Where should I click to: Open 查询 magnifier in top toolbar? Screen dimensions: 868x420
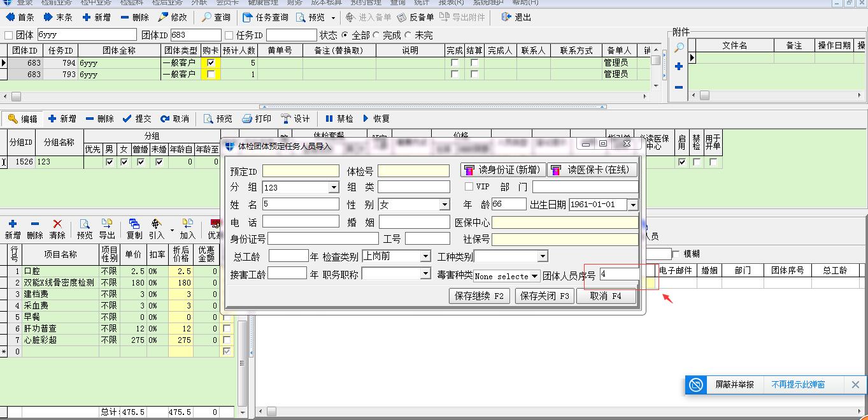(216, 17)
